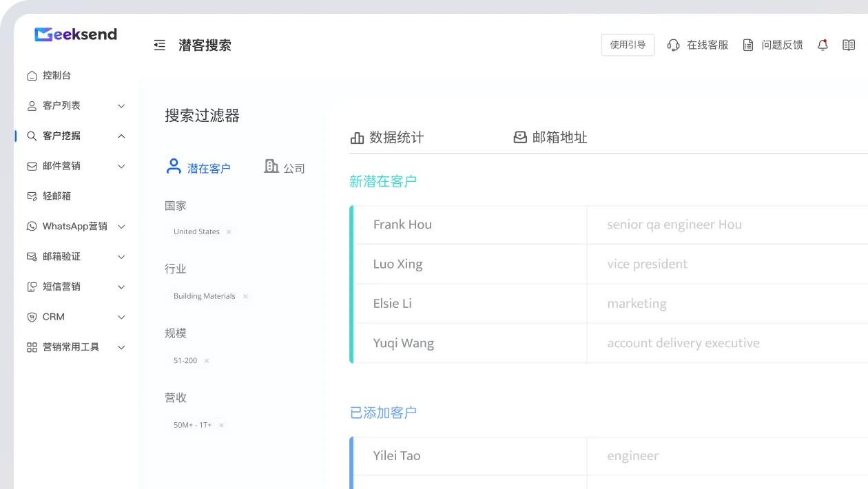Click the 问题反馈 document icon
The image size is (868, 489).
click(x=747, y=45)
